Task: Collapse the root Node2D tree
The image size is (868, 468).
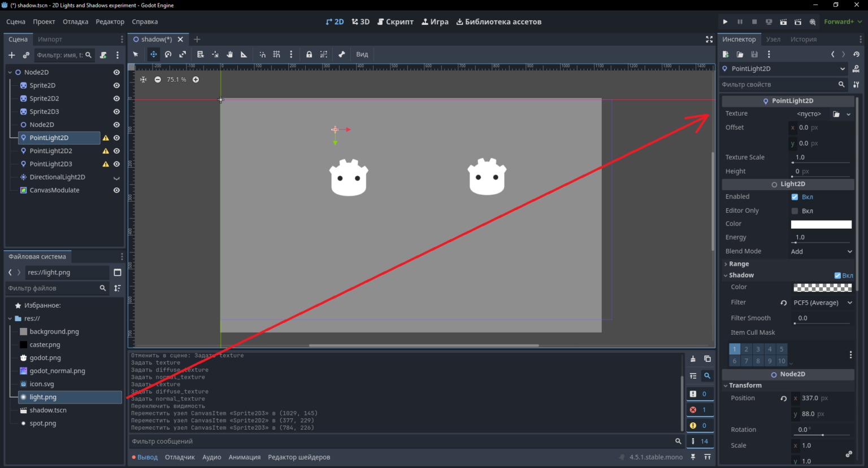Action: pos(10,72)
